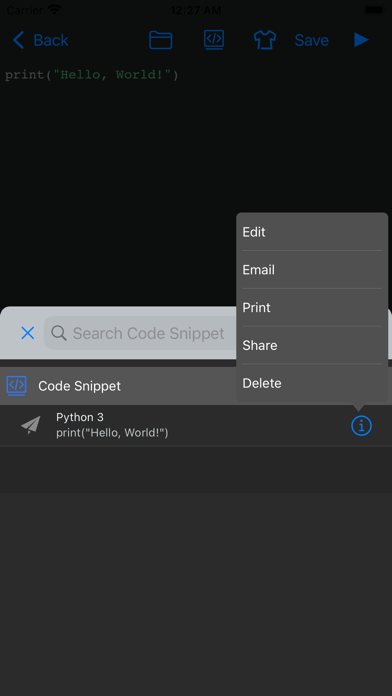Tap the Wi-Fi status icon
This screenshot has height=696, width=392.
(55, 9)
